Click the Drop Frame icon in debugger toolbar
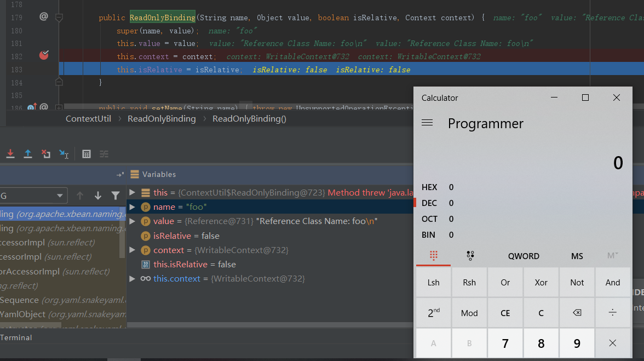The width and height of the screenshot is (644, 361). (x=46, y=154)
